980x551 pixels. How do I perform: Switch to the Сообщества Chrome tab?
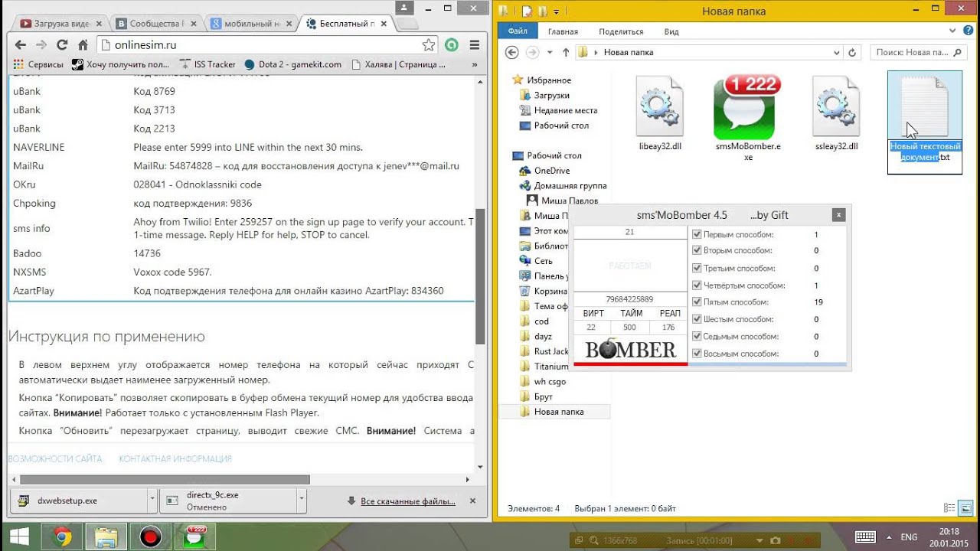point(156,24)
